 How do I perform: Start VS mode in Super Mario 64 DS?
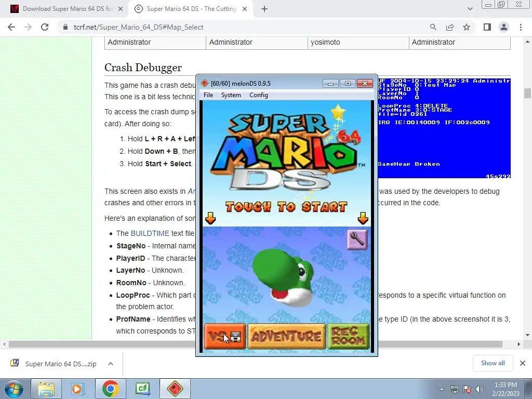pyautogui.click(x=224, y=336)
